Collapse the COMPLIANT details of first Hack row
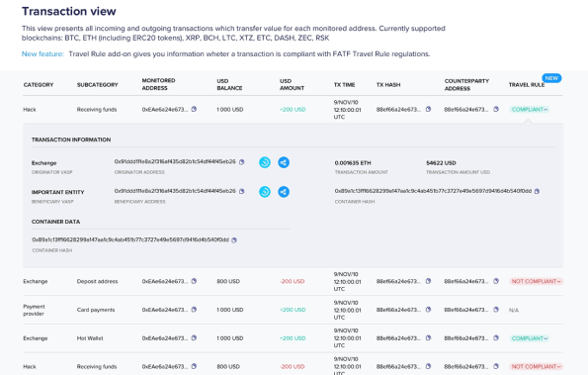This screenshot has width=588, height=375. pyautogui.click(x=530, y=110)
